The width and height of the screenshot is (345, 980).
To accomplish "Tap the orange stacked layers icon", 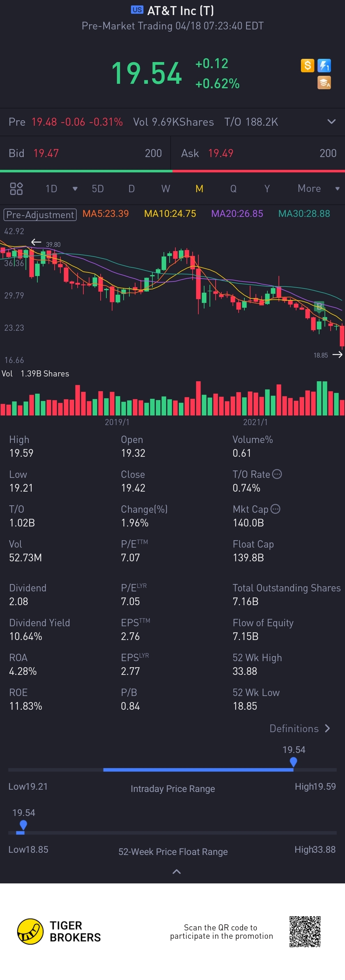I will point(324,83).
